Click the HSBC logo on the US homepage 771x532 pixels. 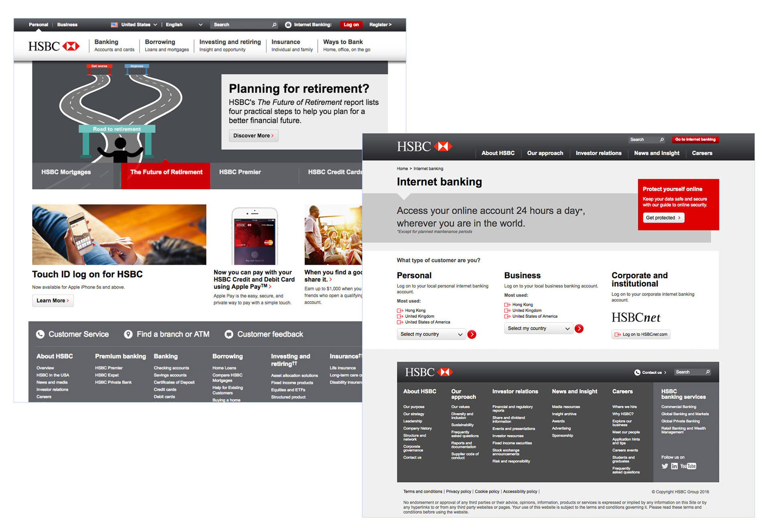coord(54,46)
